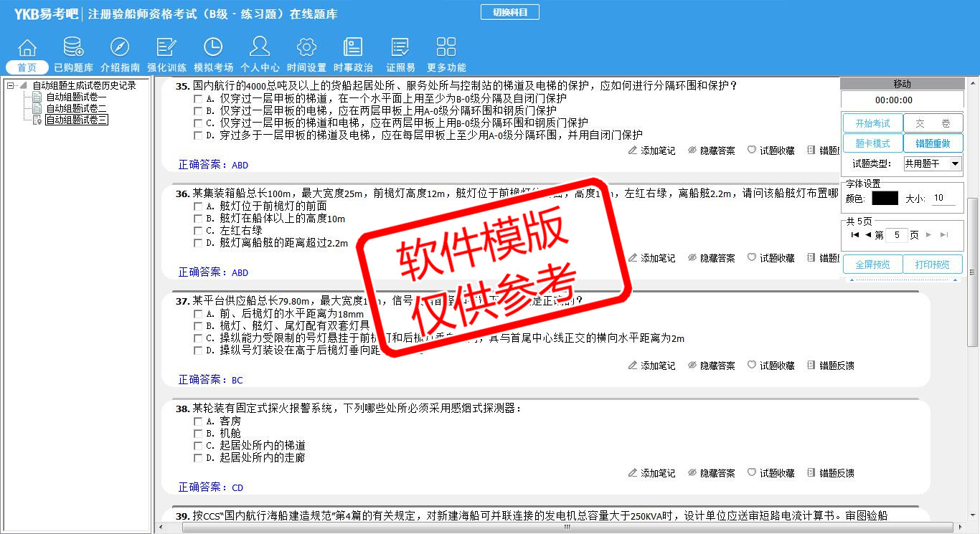Image resolution: width=980 pixels, height=534 pixels.
Task: Open the 模拟考场 clock icon
Action: point(213,48)
